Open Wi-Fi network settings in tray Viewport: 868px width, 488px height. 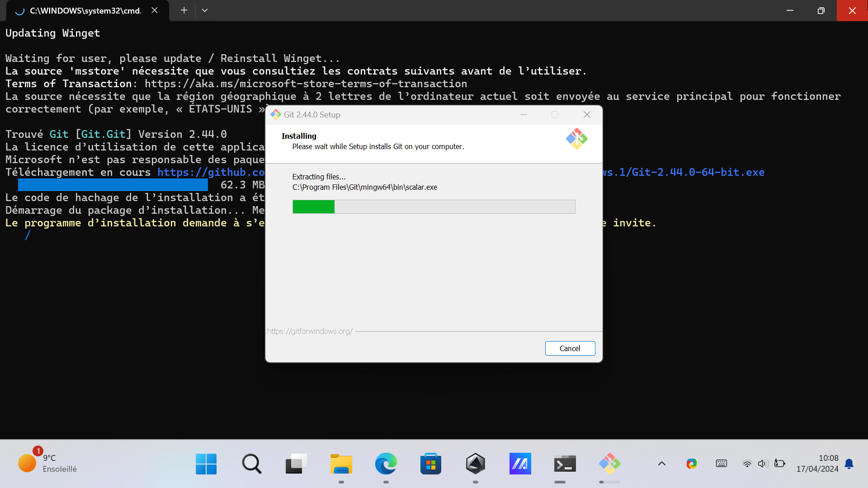(747, 464)
